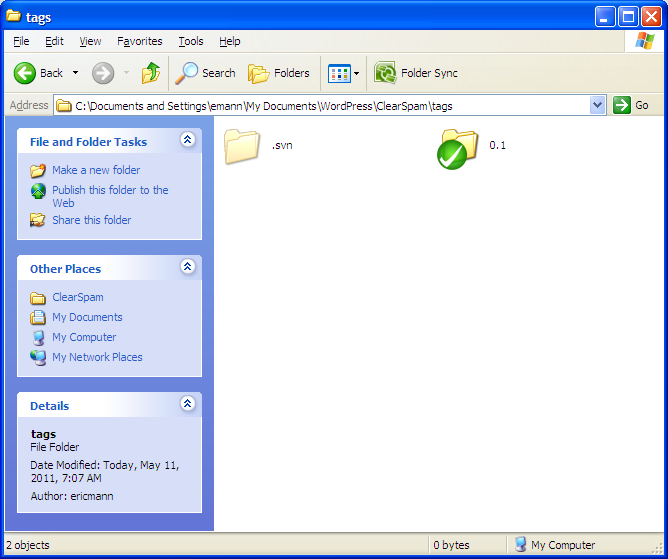This screenshot has height=559, width=668.
Task: Click the folder icon in address bar
Action: tap(64, 105)
